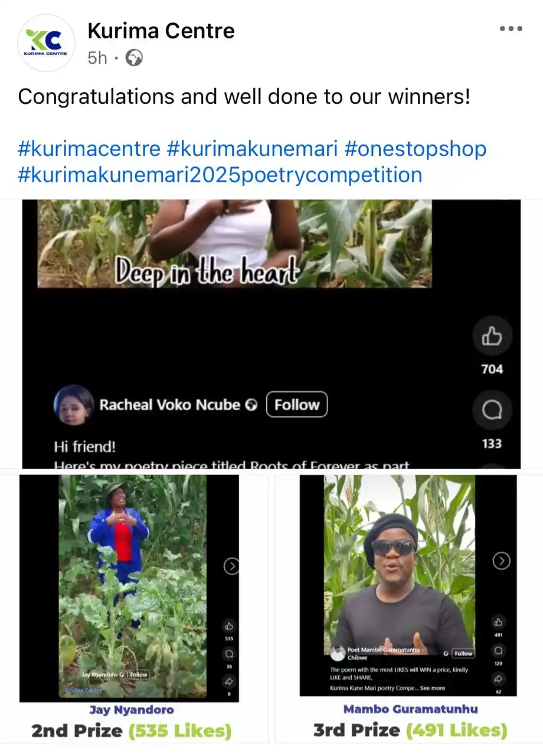Open #kurimakunemari2025poetrycompetition hashtag
543x756 pixels.
[220, 175]
